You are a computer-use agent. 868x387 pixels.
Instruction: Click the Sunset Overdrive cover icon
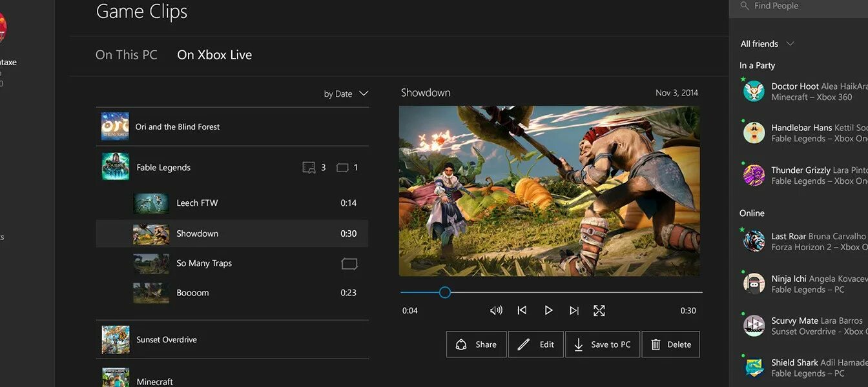coord(116,339)
